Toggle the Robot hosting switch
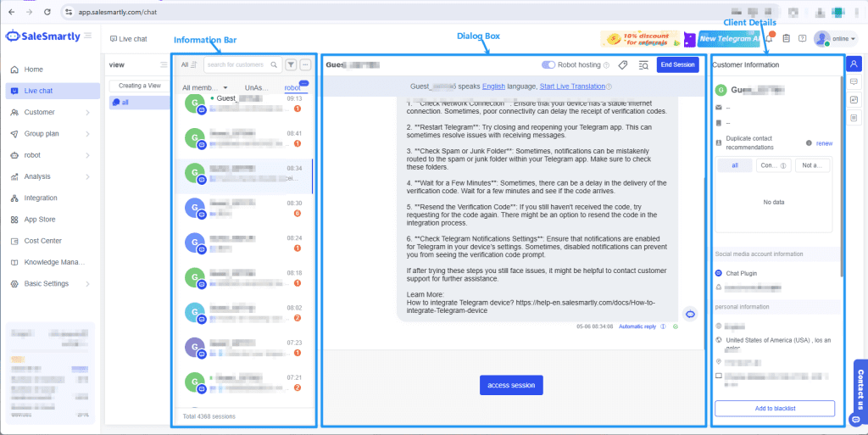This screenshot has height=435, width=868. coord(548,64)
